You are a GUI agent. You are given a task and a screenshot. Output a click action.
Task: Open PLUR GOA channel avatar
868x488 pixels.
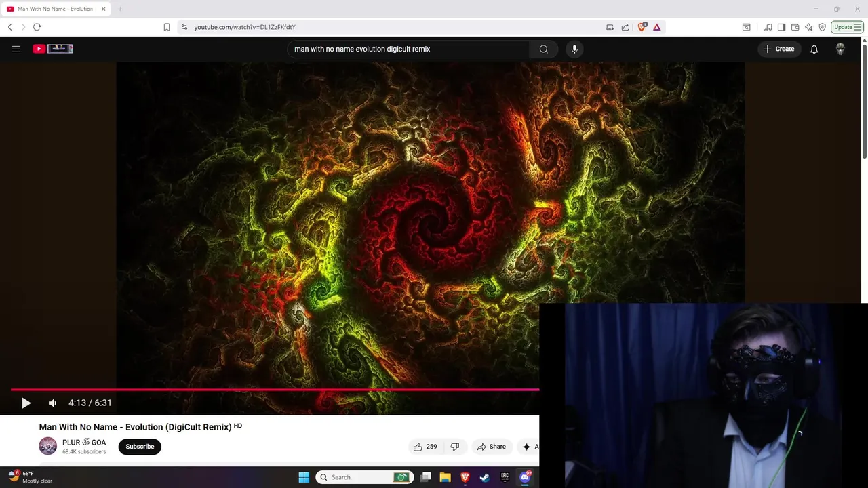point(47,446)
